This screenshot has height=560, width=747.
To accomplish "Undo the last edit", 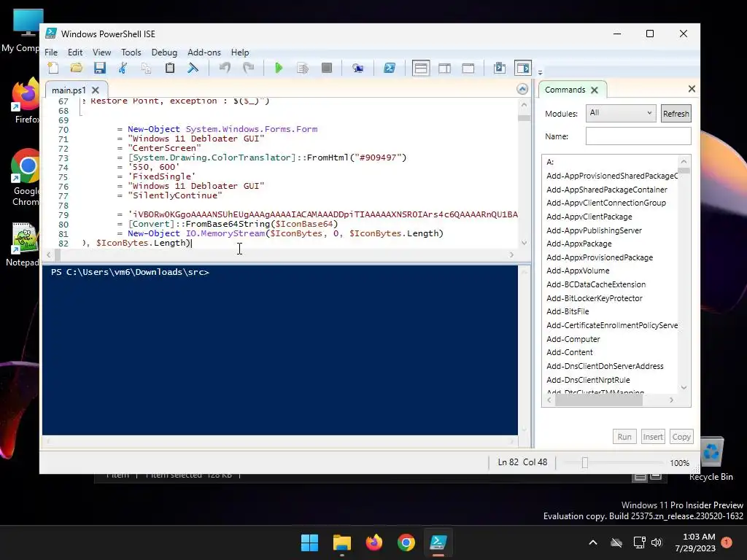I will coord(225,68).
